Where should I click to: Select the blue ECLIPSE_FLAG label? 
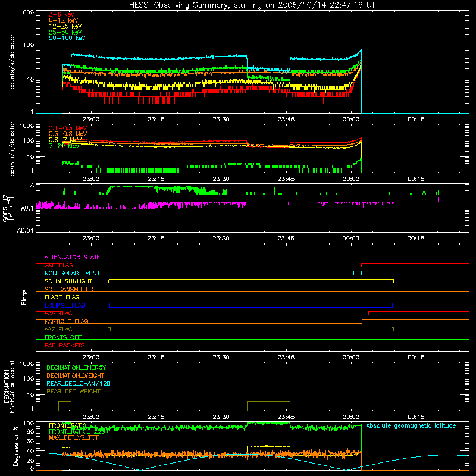[x=65, y=305]
